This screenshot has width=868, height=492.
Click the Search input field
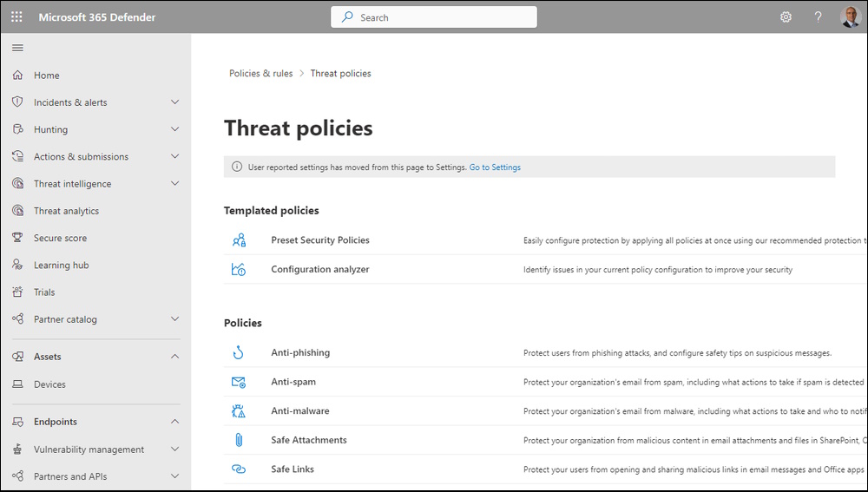pyautogui.click(x=434, y=17)
